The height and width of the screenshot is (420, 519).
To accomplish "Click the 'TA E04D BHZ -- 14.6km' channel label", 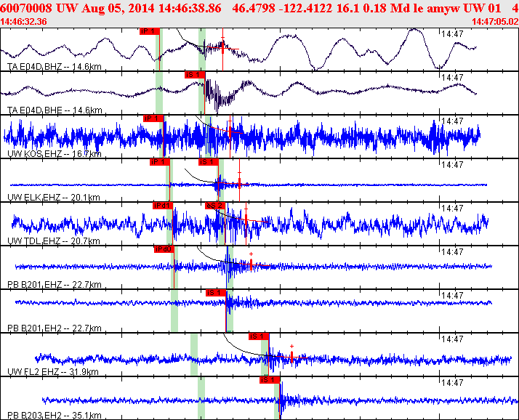I will pos(55,67).
